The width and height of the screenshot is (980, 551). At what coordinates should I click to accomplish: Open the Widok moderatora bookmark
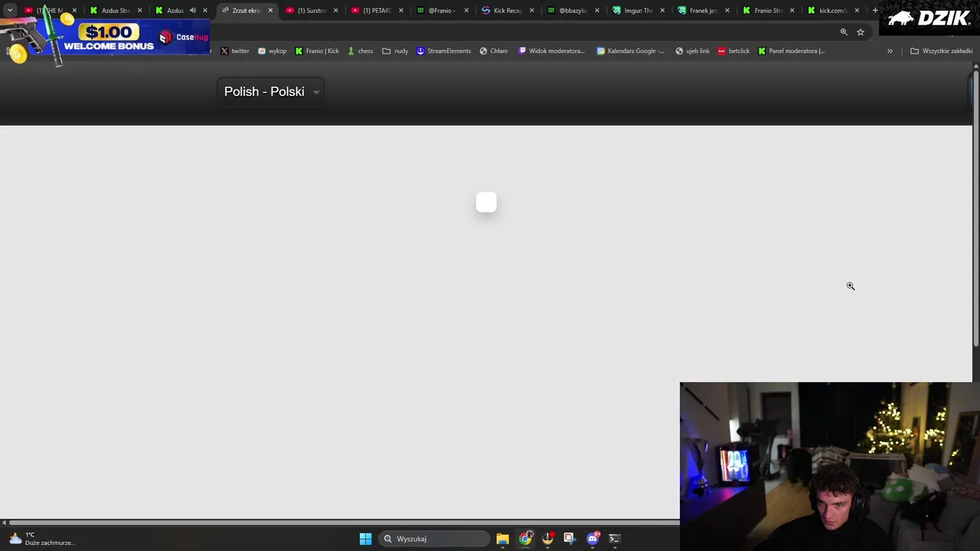pyautogui.click(x=551, y=51)
